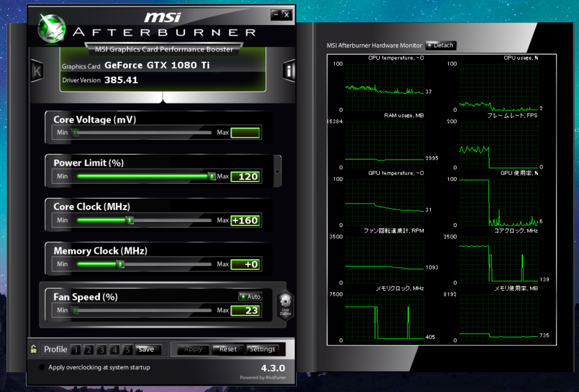Click the メモリ使用率 MB graph
579x392 pixels.
coord(499,317)
